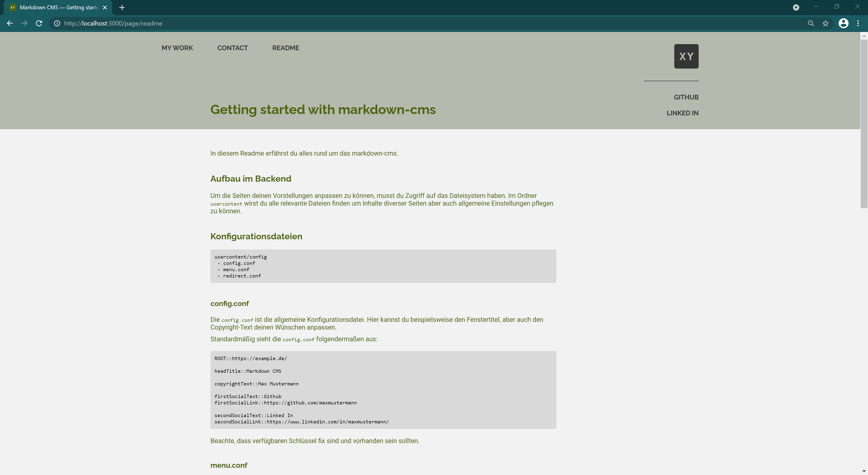The width and height of the screenshot is (868, 475).
Task: View site information icon in address bar
Action: tap(57, 23)
